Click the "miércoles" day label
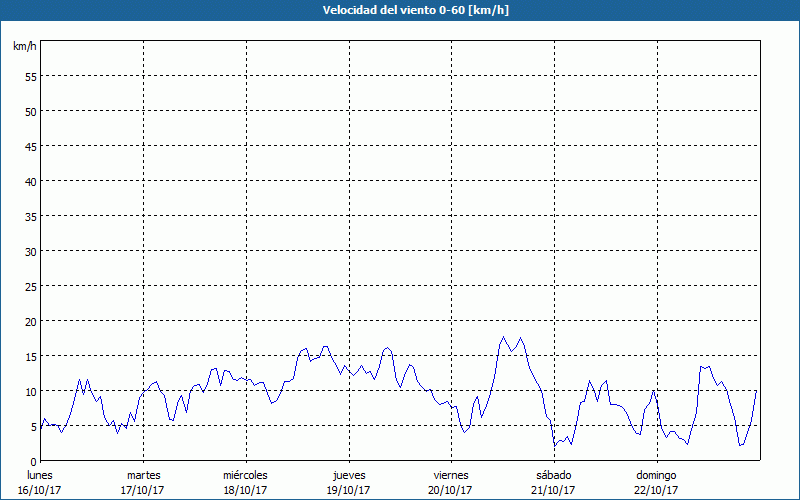Image resolution: width=800 pixels, height=500 pixels. coord(245,475)
